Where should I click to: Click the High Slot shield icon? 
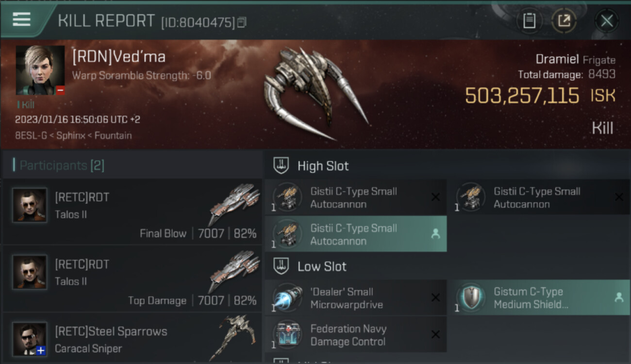click(x=281, y=165)
